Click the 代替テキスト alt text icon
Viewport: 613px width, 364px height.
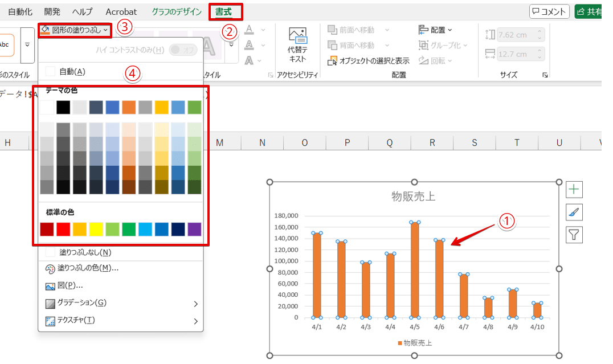297,44
